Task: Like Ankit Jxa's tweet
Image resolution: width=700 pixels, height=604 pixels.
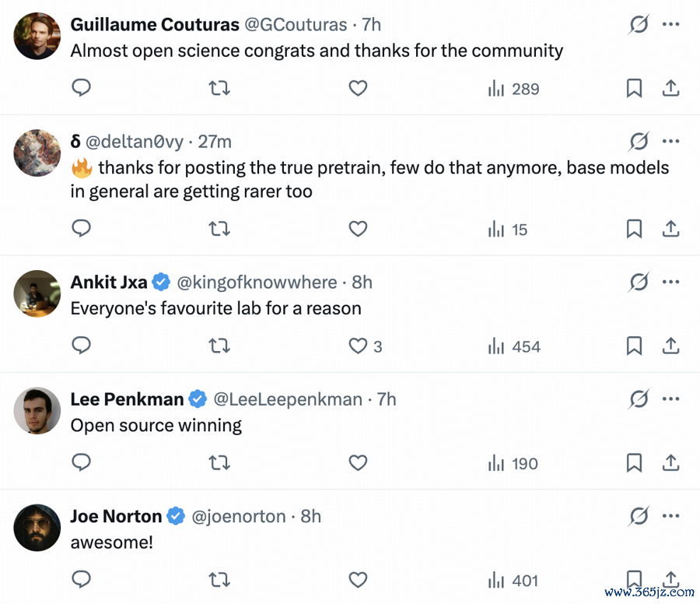Action: pyautogui.click(x=358, y=346)
